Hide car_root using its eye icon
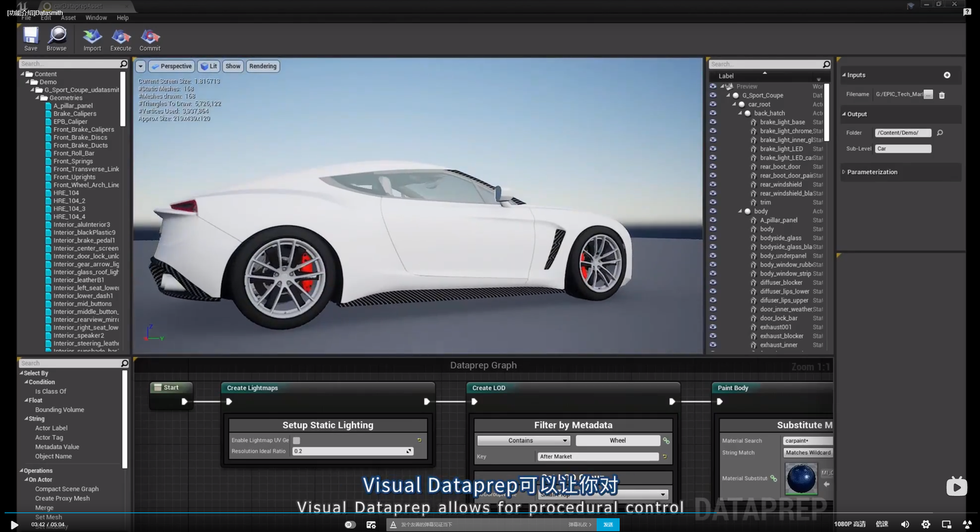The width and height of the screenshot is (980, 532). click(x=713, y=104)
